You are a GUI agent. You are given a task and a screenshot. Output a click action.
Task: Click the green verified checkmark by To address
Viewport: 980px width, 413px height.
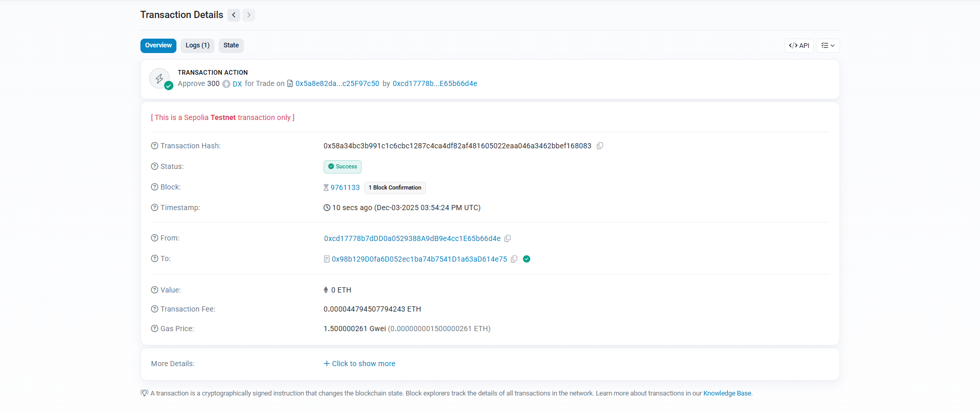pyautogui.click(x=526, y=259)
